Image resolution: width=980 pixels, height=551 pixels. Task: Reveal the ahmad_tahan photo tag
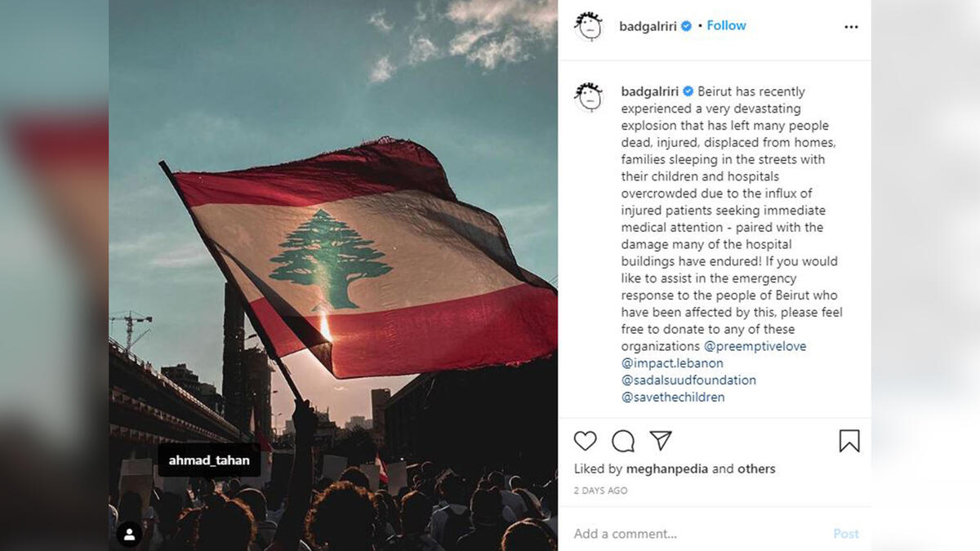pyautogui.click(x=209, y=460)
